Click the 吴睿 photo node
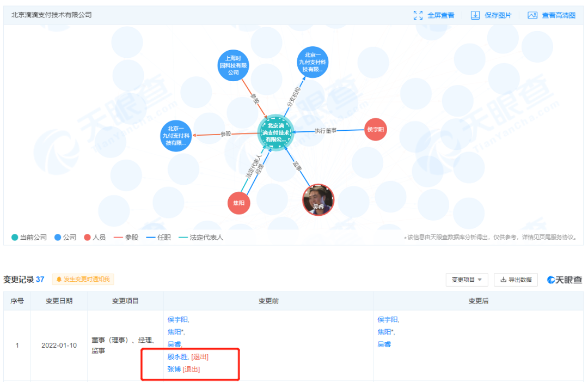588x382 pixels. coord(318,199)
